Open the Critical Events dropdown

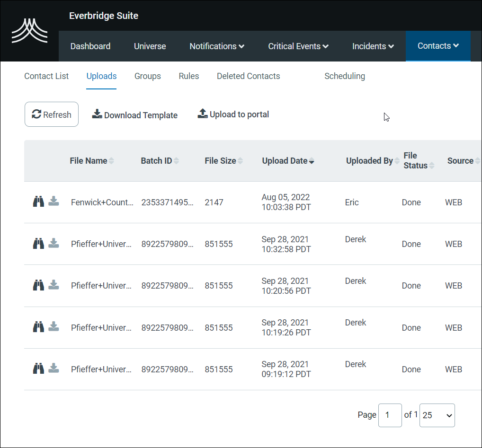[298, 46]
